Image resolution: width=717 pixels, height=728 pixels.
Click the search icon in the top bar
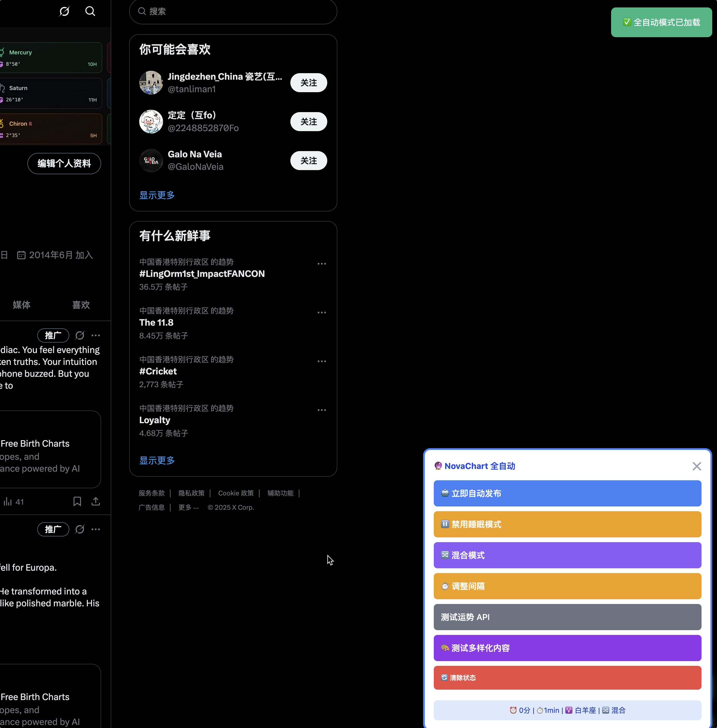point(90,11)
